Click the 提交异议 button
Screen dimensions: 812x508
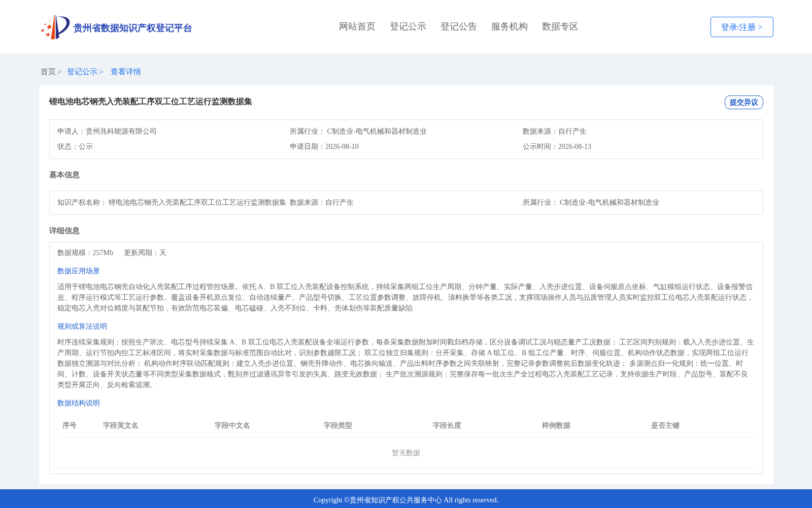point(744,102)
